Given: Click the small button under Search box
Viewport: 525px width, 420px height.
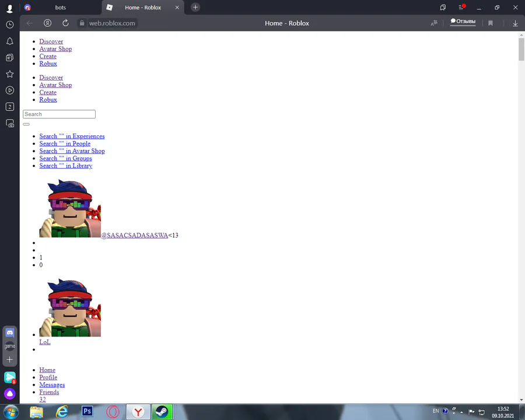Looking at the screenshot, I should (26, 124).
